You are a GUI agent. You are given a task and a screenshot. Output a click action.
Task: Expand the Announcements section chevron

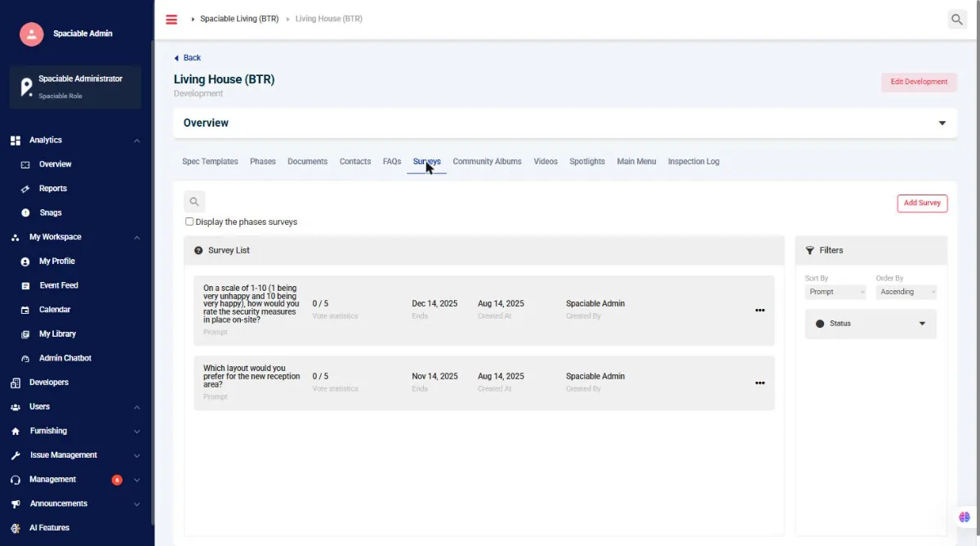136,504
